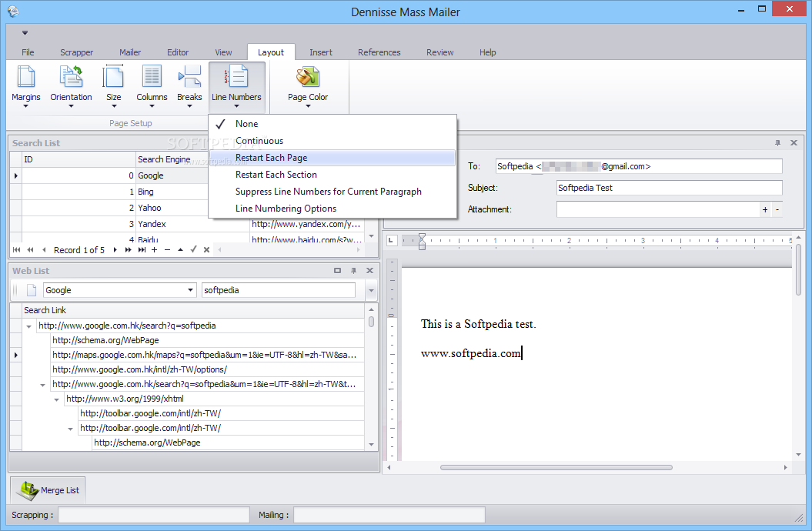
Task: Select http://schema.org/WebPage under first node
Action: pos(105,341)
